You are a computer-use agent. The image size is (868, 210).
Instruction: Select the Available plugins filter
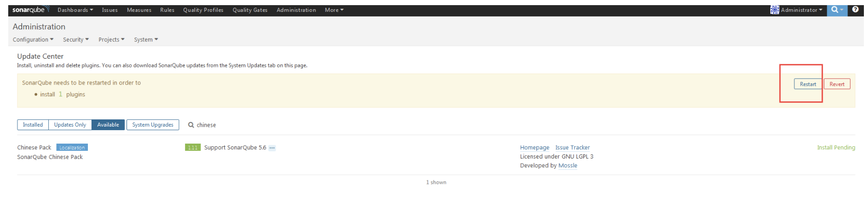(108, 125)
